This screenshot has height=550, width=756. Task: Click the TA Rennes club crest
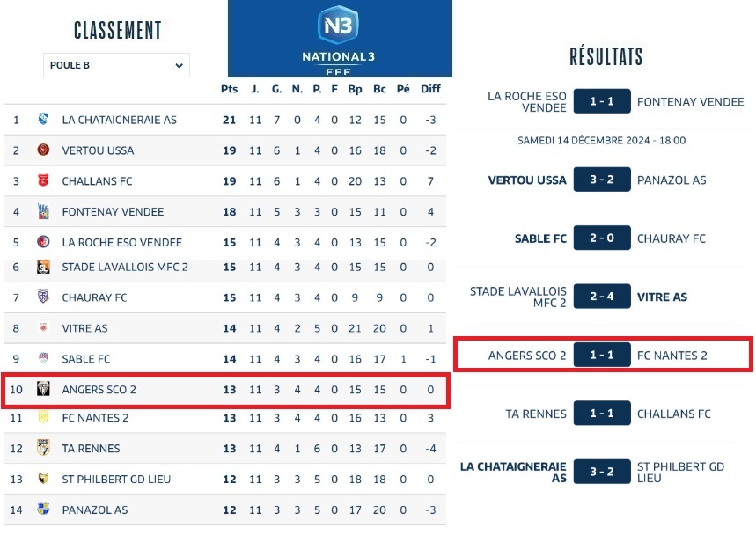43,448
